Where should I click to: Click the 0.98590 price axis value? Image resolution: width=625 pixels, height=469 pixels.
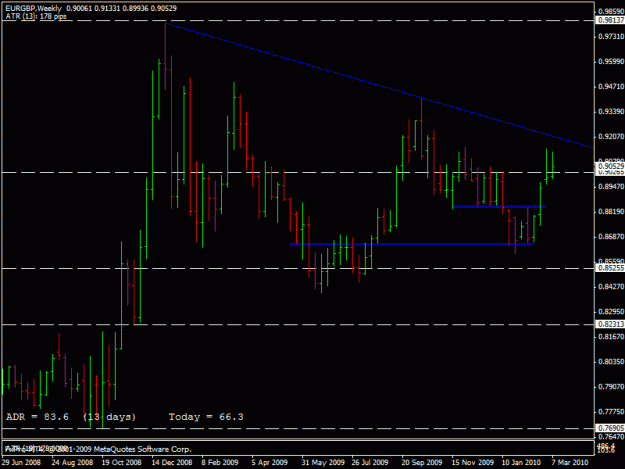(x=611, y=11)
